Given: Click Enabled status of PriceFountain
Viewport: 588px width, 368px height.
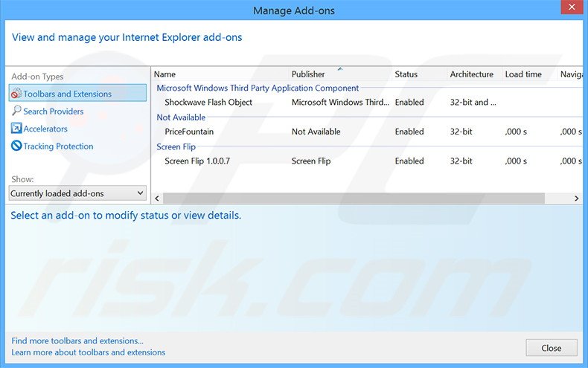Looking at the screenshot, I should point(409,132).
